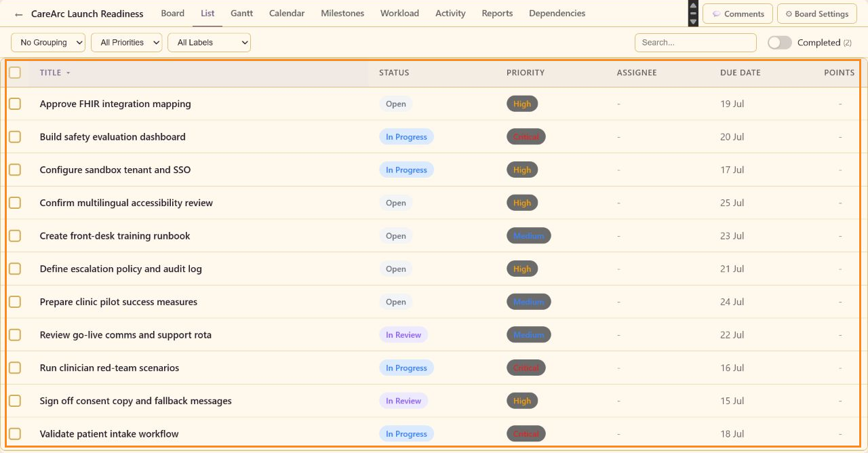Select the Build safety evaluation dashboard checkbox
The image size is (868, 453).
15,137
